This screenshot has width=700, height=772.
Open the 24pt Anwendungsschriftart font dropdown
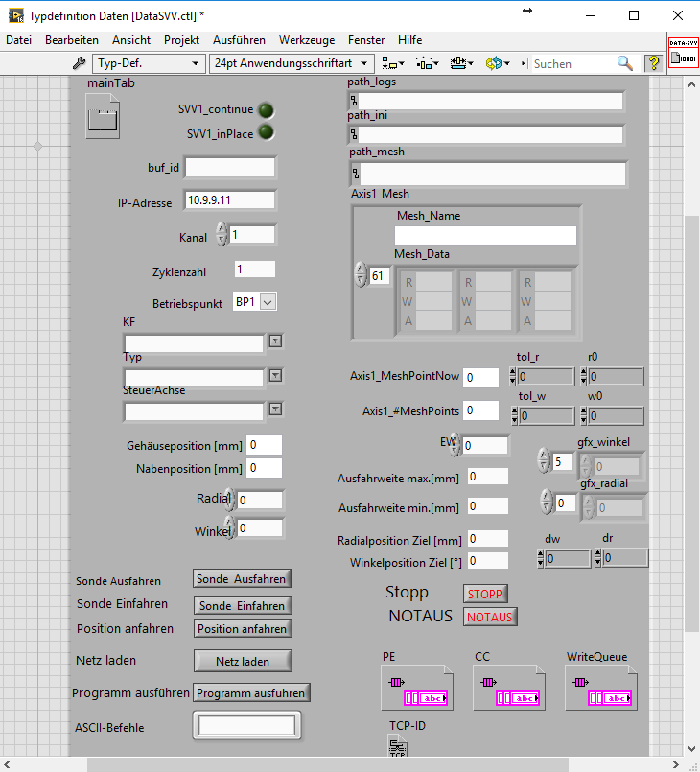tap(290, 63)
